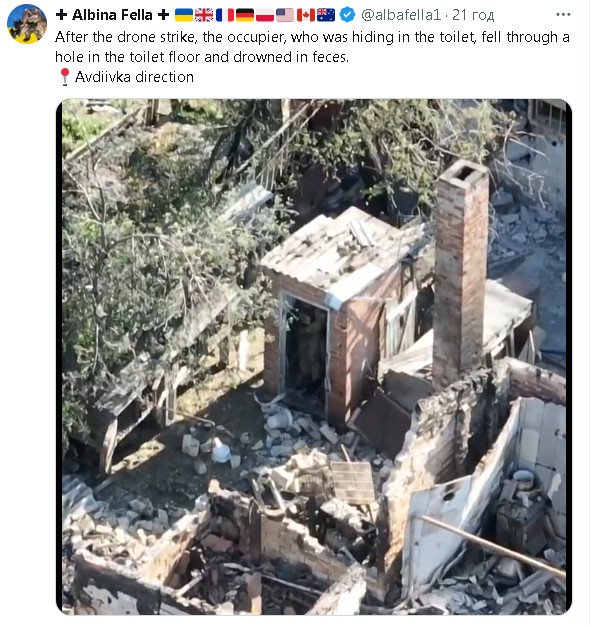This screenshot has width=590, height=625.
Task: Click the Polish flag emoji
Action: click(x=265, y=15)
